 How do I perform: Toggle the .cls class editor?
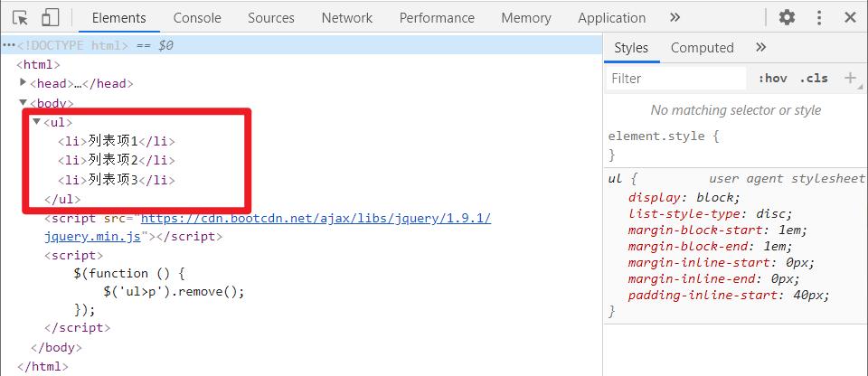[x=814, y=79]
